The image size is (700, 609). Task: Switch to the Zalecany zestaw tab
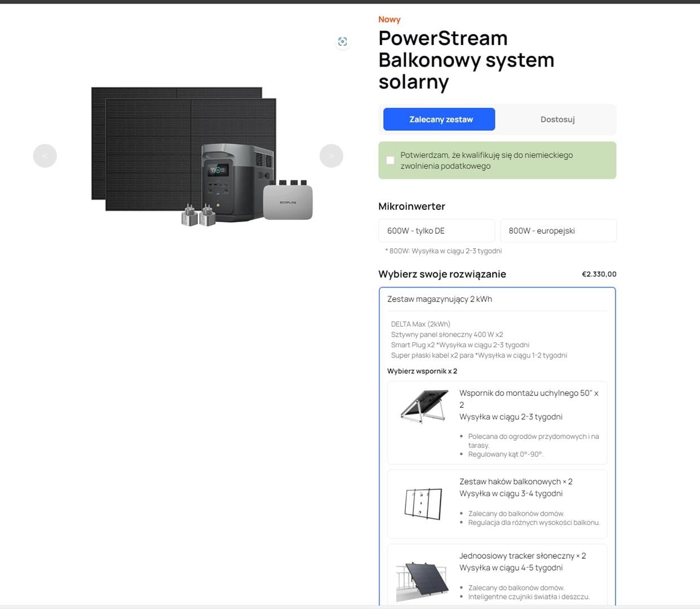tap(439, 120)
